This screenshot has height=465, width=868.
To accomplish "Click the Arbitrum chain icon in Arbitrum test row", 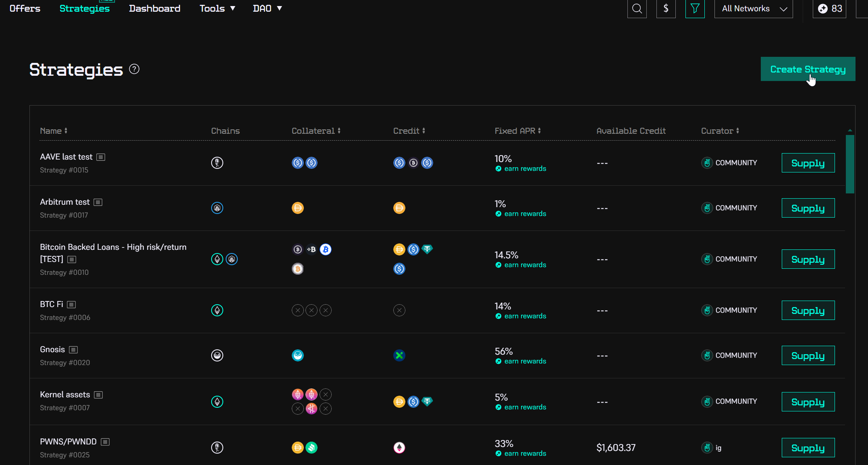I will pyautogui.click(x=217, y=208).
